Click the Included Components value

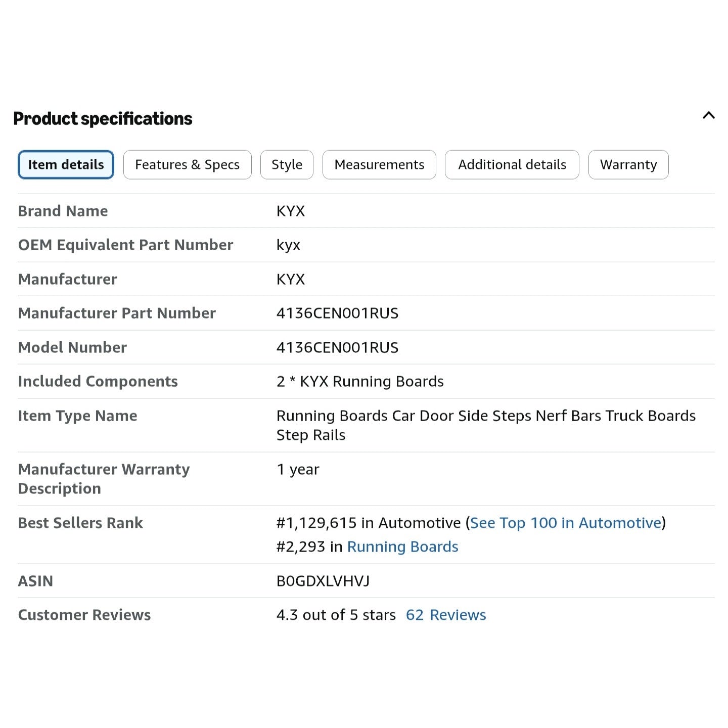click(360, 381)
